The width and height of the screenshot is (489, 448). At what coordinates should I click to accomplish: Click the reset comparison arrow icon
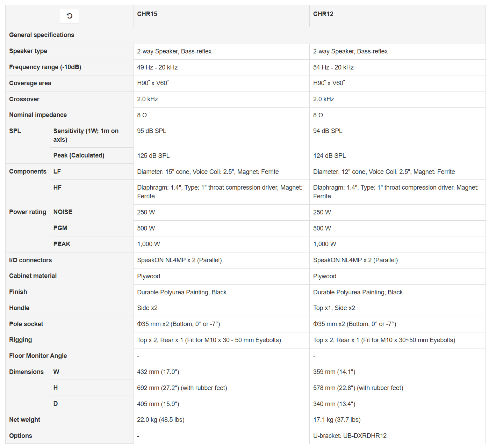[x=70, y=16]
